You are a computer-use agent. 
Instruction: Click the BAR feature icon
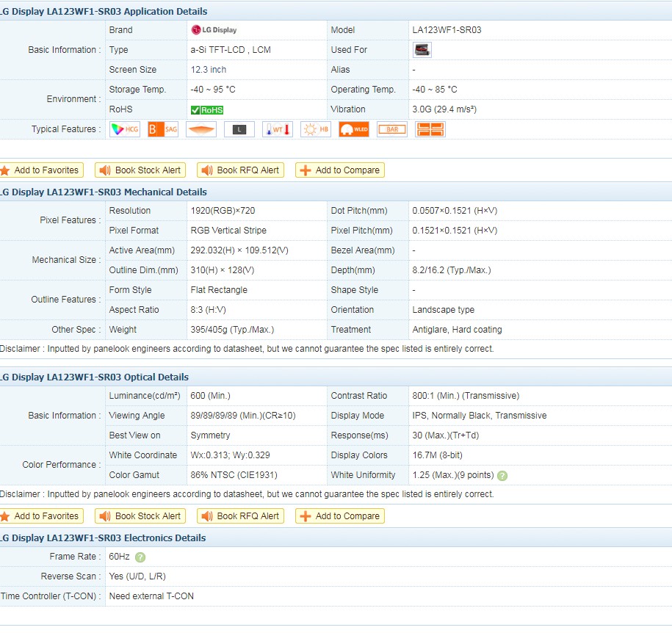(392, 129)
